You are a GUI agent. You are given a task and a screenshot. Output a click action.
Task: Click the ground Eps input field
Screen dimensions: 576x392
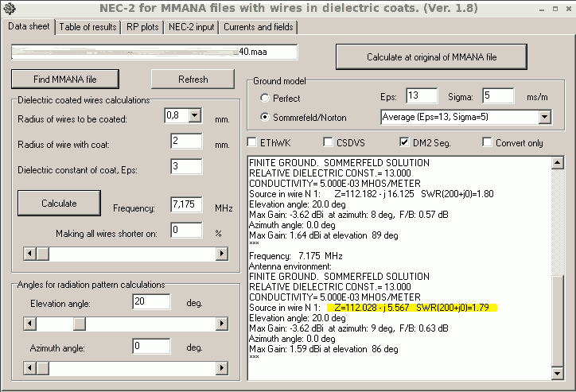[422, 95]
